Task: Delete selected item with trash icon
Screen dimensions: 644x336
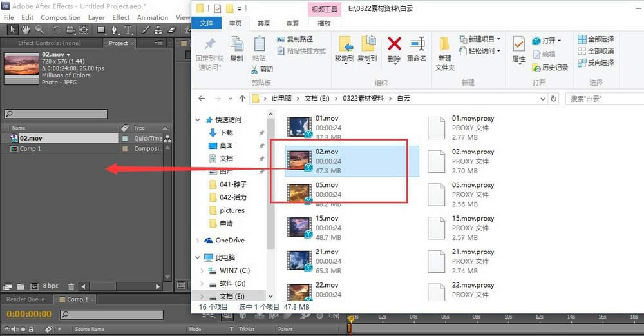Action: tap(71, 286)
